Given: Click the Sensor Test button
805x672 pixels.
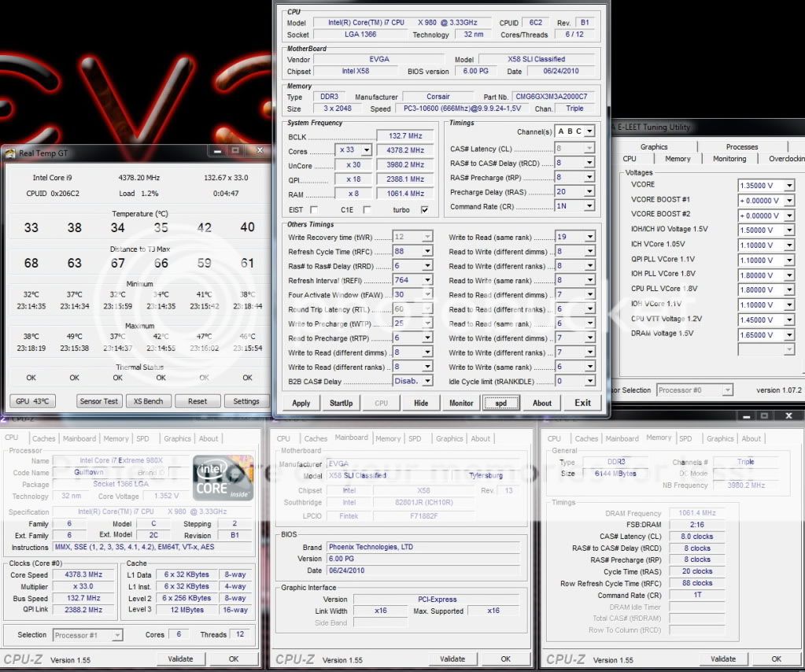Looking at the screenshot, I should pos(99,401).
